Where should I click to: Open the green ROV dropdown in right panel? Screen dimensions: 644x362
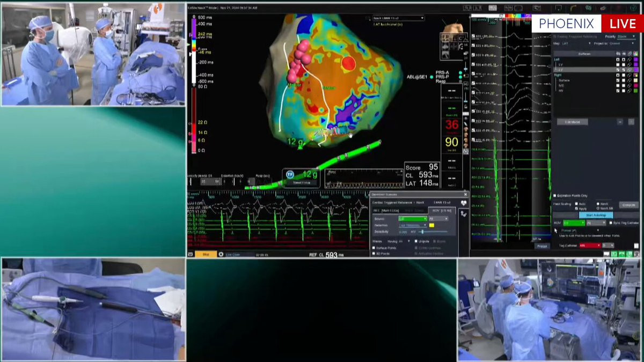[574, 223]
